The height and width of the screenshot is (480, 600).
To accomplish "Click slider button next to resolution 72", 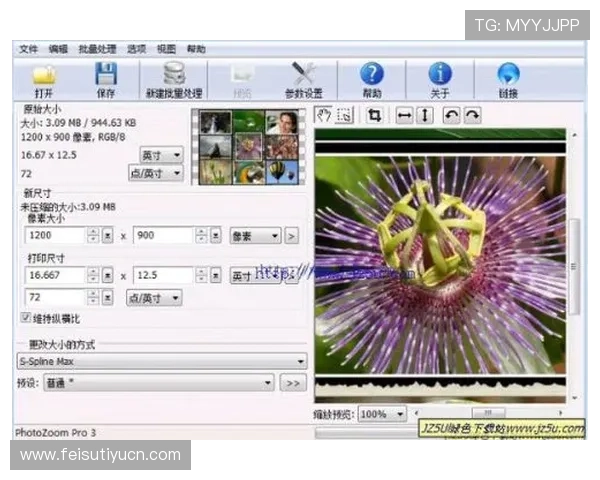I will [x=108, y=297].
